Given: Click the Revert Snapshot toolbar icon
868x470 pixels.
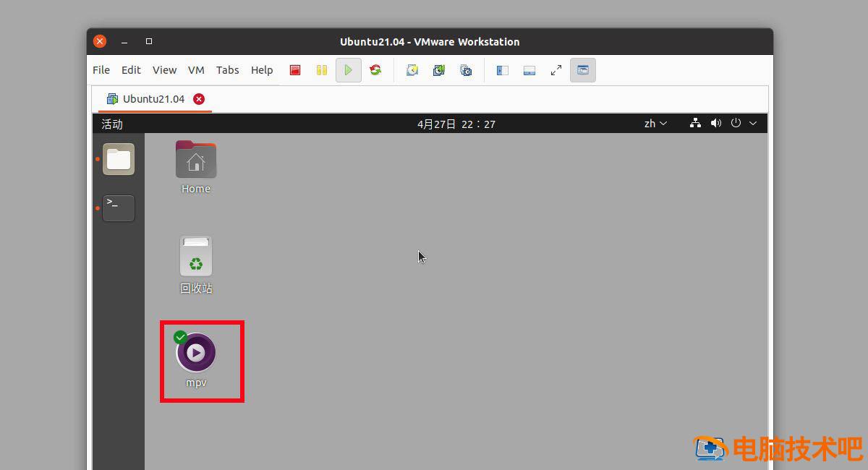Looking at the screenshot, I should [439, 69].
